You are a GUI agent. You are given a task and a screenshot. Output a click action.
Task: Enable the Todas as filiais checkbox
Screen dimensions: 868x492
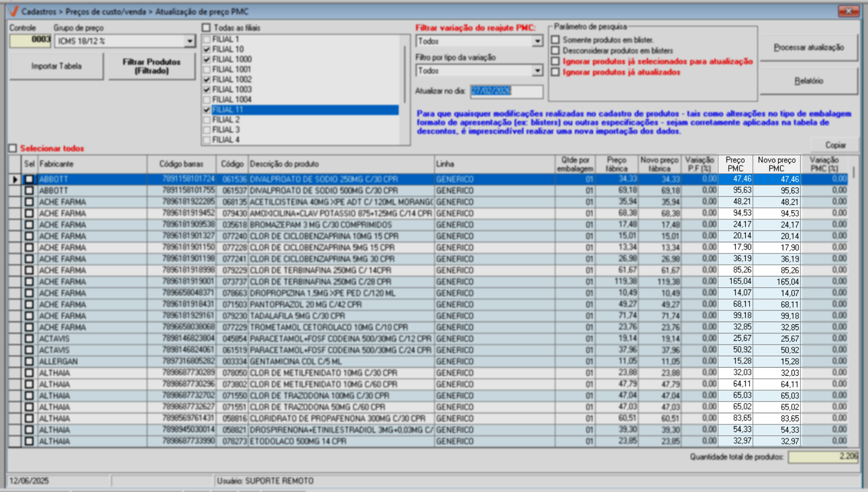pos(206,27)
